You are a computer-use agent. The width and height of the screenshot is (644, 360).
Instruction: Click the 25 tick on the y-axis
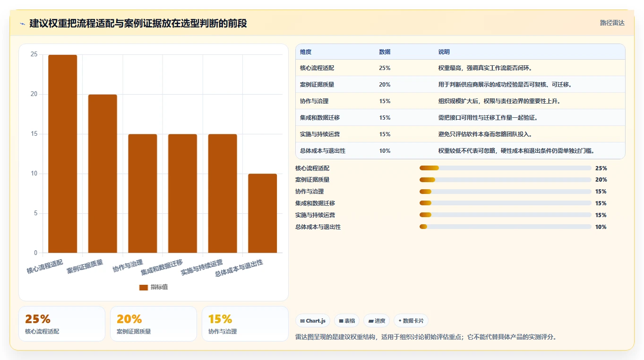click(34, 54)
